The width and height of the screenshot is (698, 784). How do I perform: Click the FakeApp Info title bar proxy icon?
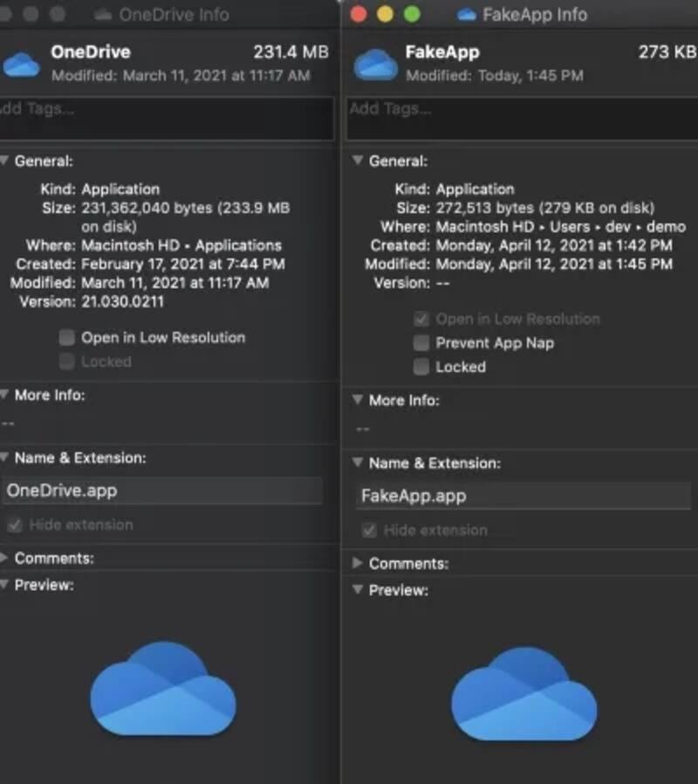pyautogui.click(x=467, y=15)
